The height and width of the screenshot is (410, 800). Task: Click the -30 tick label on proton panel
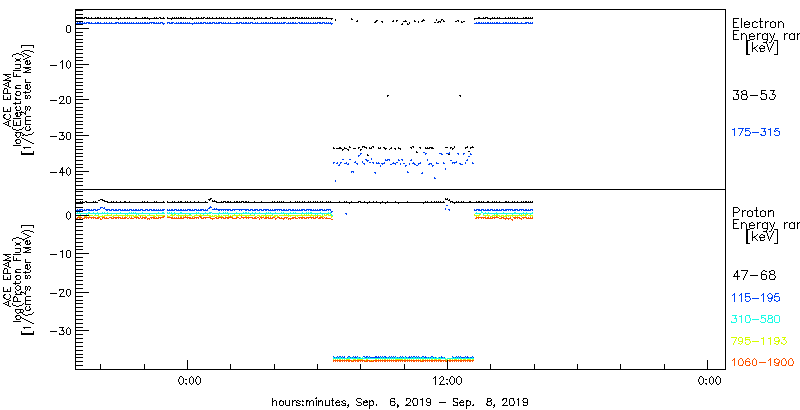[59, 330]
